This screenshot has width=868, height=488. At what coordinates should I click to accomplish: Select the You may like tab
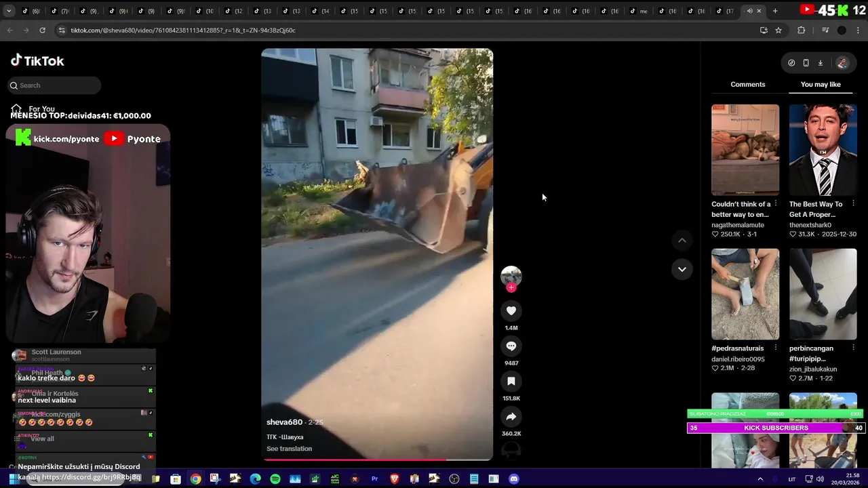click(821, 84)
